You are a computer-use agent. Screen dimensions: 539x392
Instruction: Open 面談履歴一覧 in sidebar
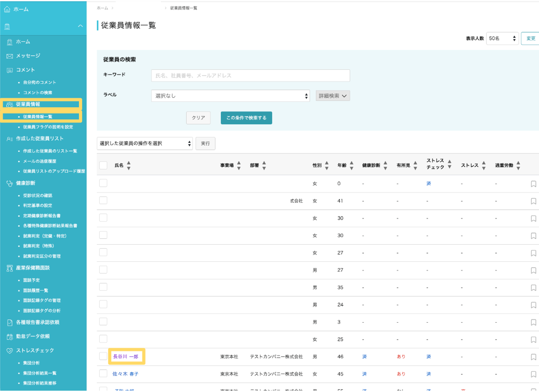36,291
